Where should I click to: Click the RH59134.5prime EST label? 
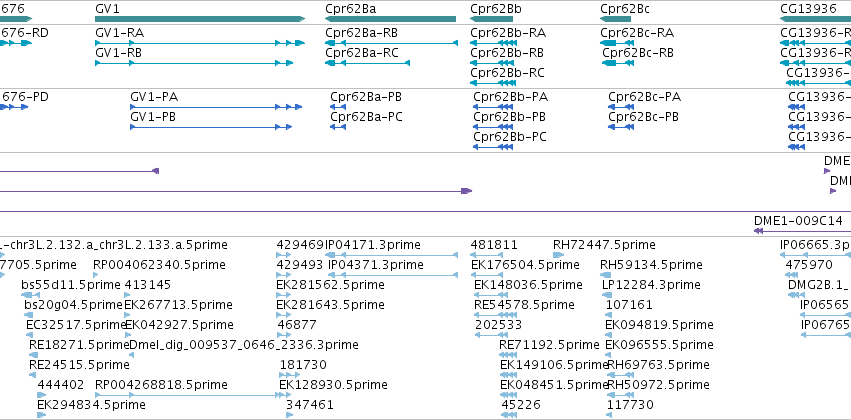click(x=651, y=265)
